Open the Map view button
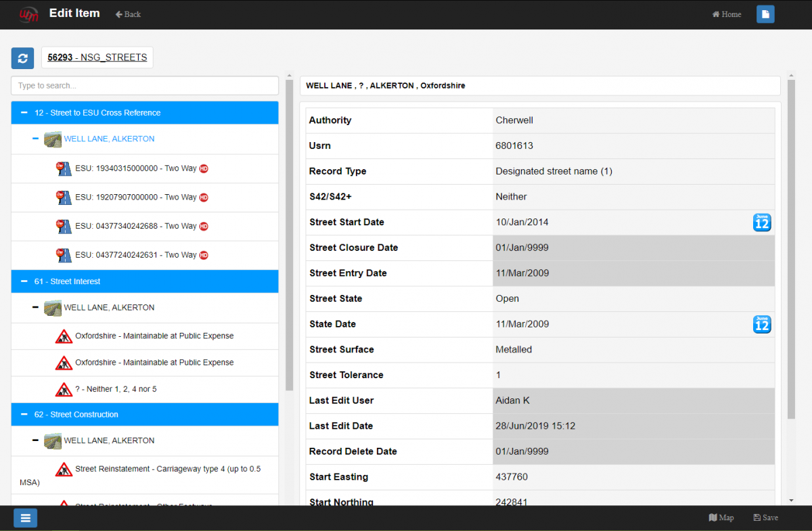The image size is (812, 531). point(721,517)
